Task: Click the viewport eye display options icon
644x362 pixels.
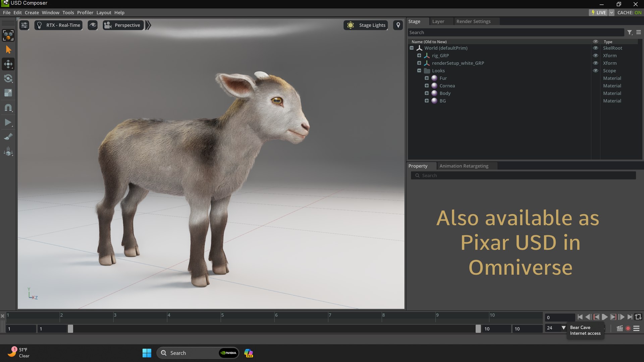Action: [93, 25]
